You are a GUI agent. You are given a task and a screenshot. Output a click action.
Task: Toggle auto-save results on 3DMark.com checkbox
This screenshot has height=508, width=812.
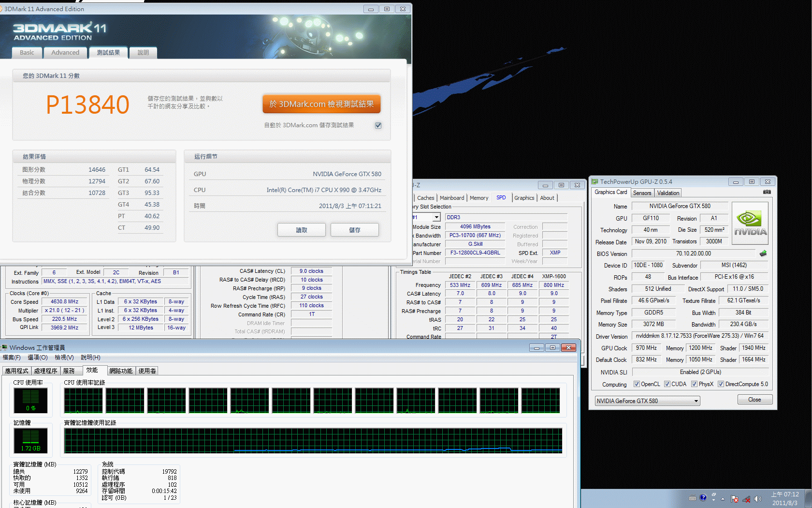click(378, 125)
